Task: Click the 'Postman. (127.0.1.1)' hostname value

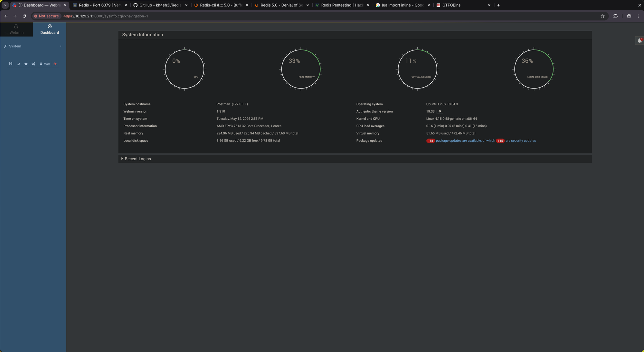Action: point(232,104)
